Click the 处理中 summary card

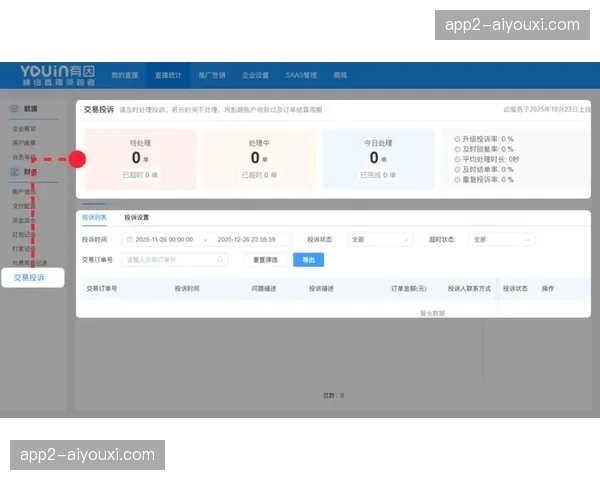(x=259, y=159)
